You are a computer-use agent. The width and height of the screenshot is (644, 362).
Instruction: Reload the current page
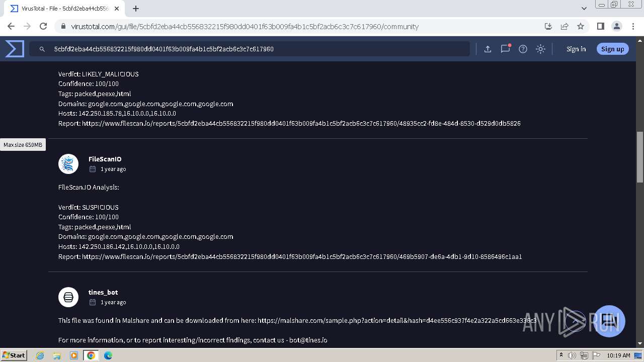(43, 26)
